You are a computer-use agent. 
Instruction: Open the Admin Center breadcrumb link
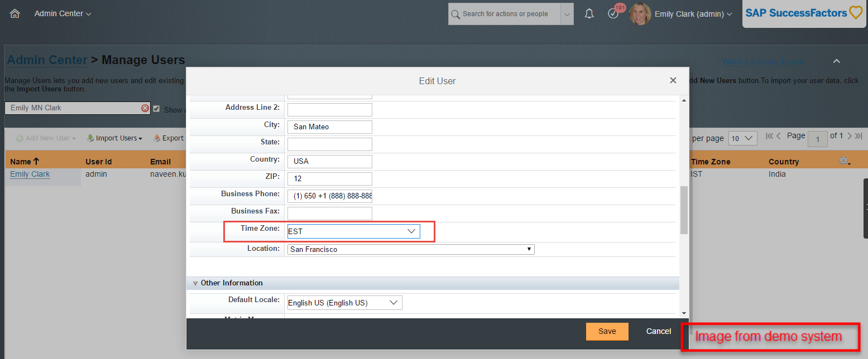[47, 60]
